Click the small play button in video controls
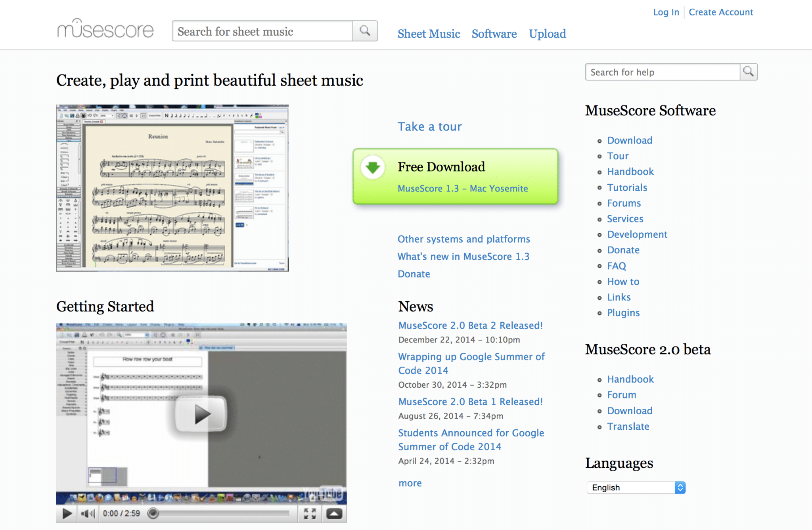The width and height of the screenshot is (812, 530). pyautogui.click(x=67, y=514)
